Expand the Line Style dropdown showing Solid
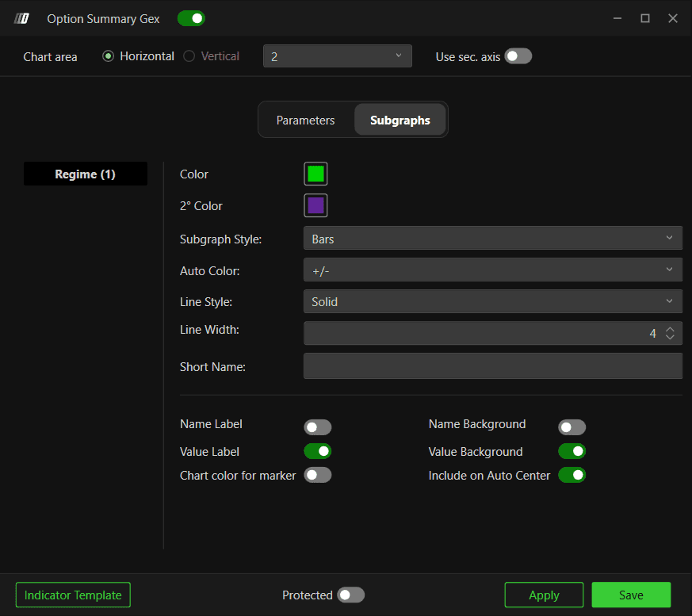This screenshot has height=616, width=692. (x=493, y=301)
